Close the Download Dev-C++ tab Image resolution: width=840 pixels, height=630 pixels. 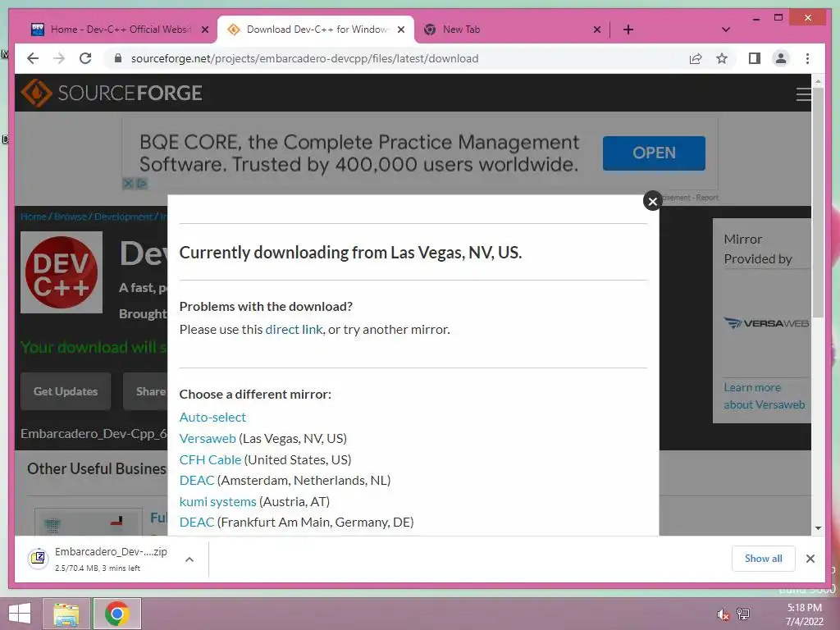point(401,30)
